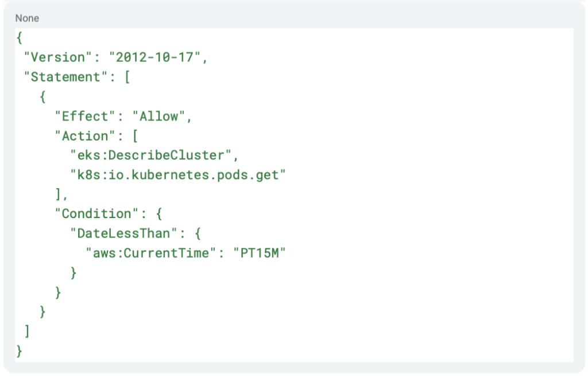The width and height of the screenshot is (588, 381).
Task: Click the "Version" key text
Action: (x=58, y=57)
